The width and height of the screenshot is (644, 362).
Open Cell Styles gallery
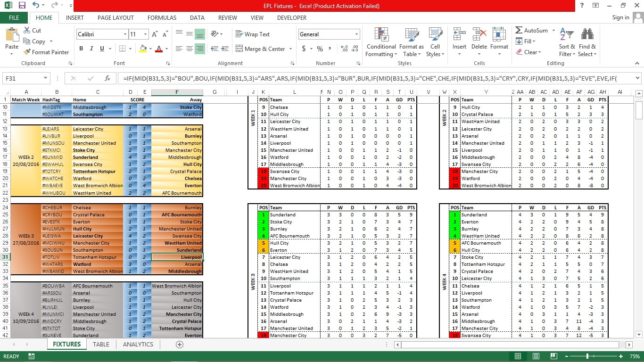(435, 42)
